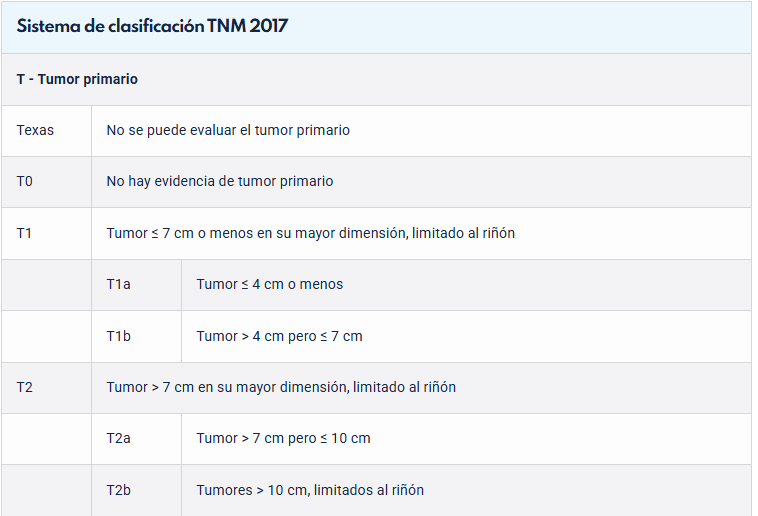Screen dimensions: 758x516
Task: Select 'Tumor > 7 cm pero ≤ 10 cm' text
Action: click(x=283, y=438)
